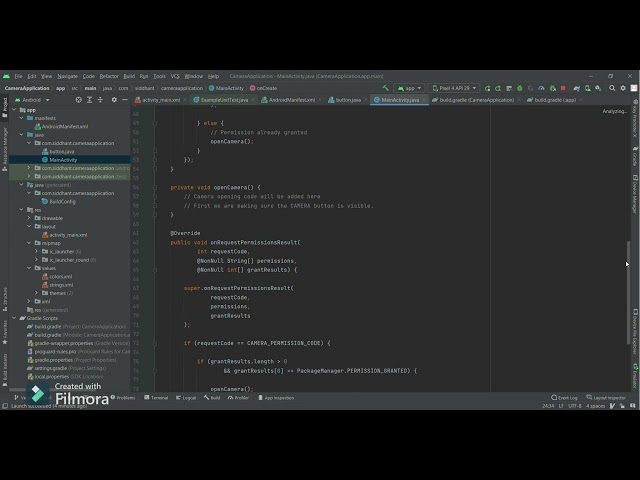Open App Inspection tool window
The image size is (640, 480).
click(x=276, y=398)
